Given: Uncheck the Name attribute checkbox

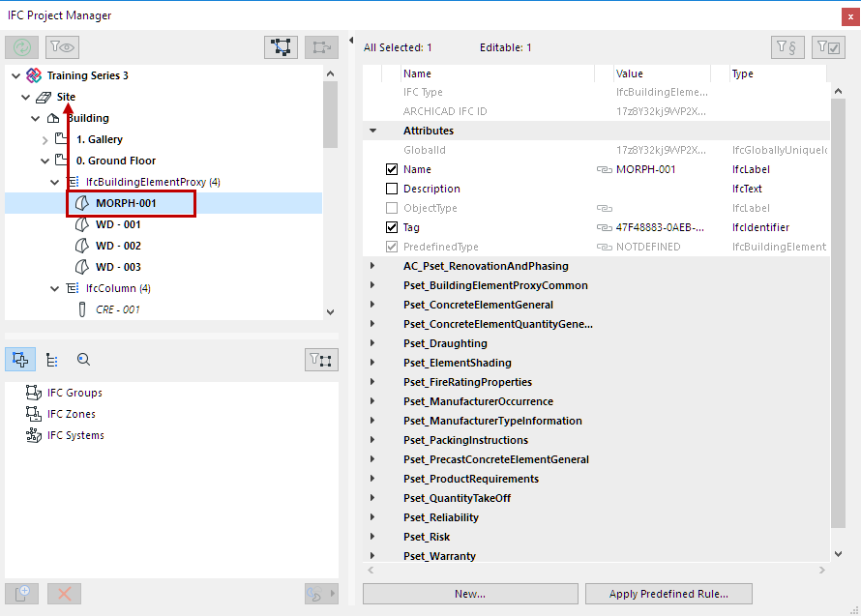Looking at the screenshot, I should [x=392, y=169].
